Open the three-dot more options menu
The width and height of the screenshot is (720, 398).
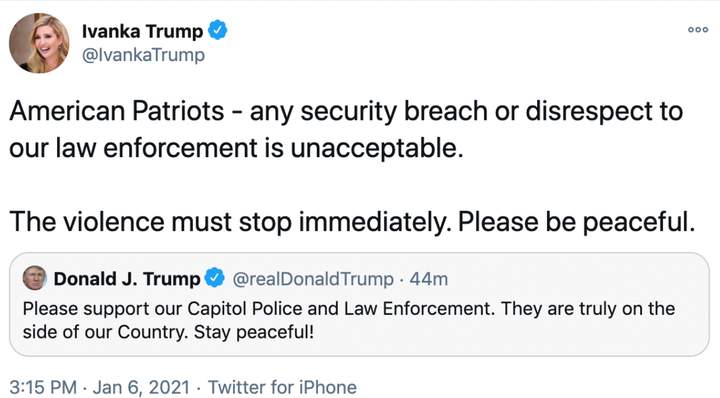pos(698,30)
